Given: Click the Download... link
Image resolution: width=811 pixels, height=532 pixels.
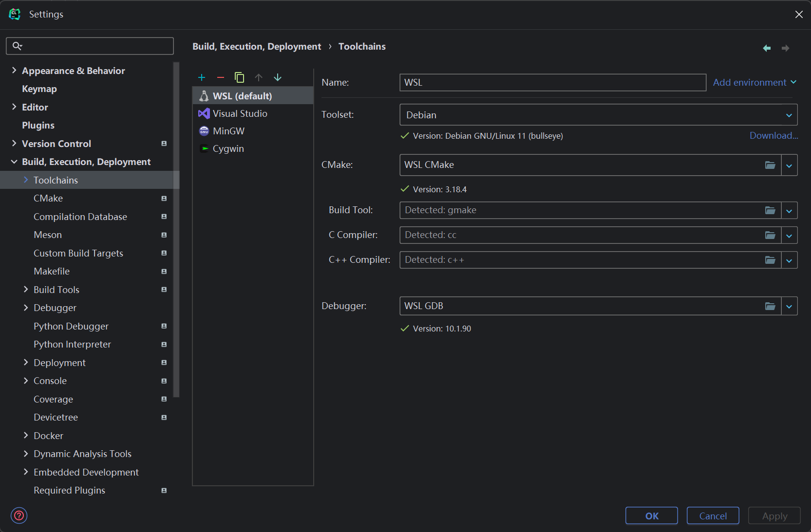Looking at the screenshot, I should 773,135.
